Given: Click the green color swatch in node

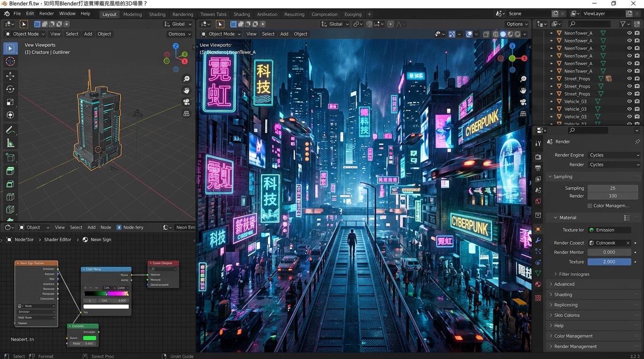Looking at the screenshot, I should click(89, 338).
